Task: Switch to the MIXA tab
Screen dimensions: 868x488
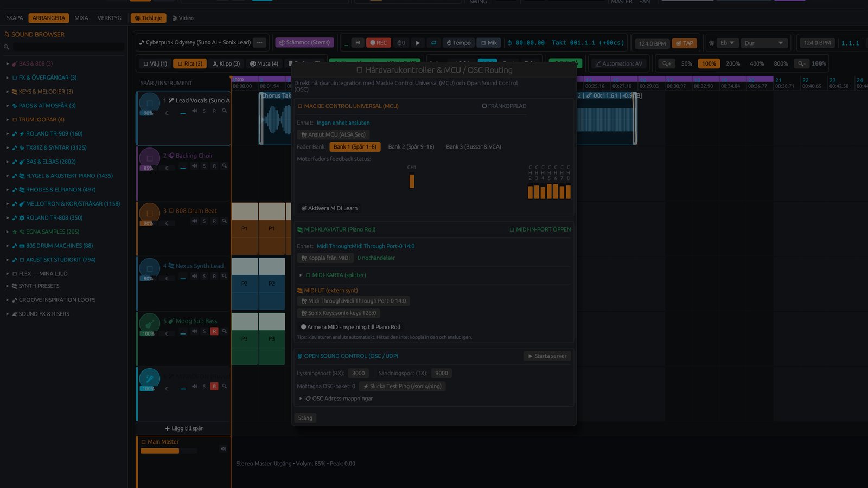Action: pos(81,18)
